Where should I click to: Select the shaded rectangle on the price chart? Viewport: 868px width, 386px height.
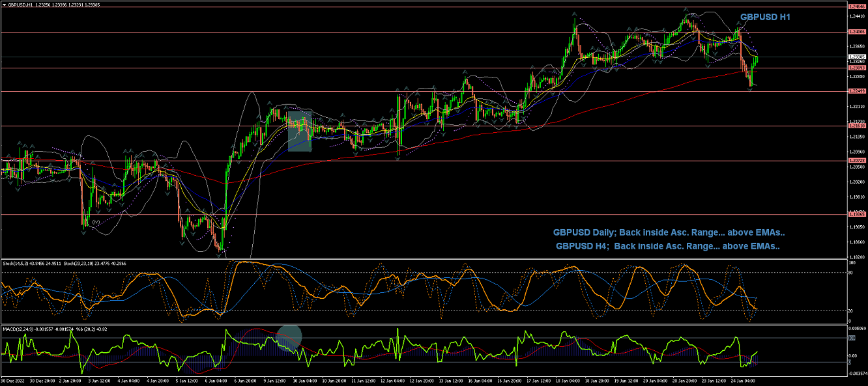pyautogui.click(x=300, y=131)
